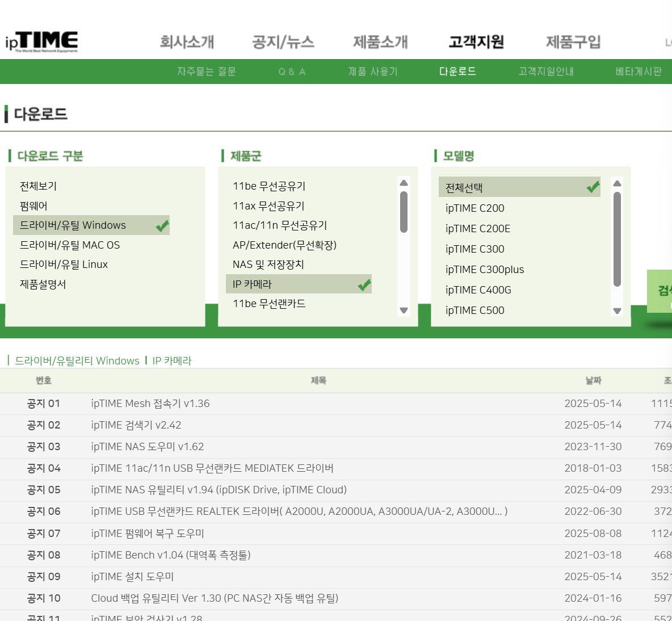Choose NAS 및 저장장치 category

(268, 265)
